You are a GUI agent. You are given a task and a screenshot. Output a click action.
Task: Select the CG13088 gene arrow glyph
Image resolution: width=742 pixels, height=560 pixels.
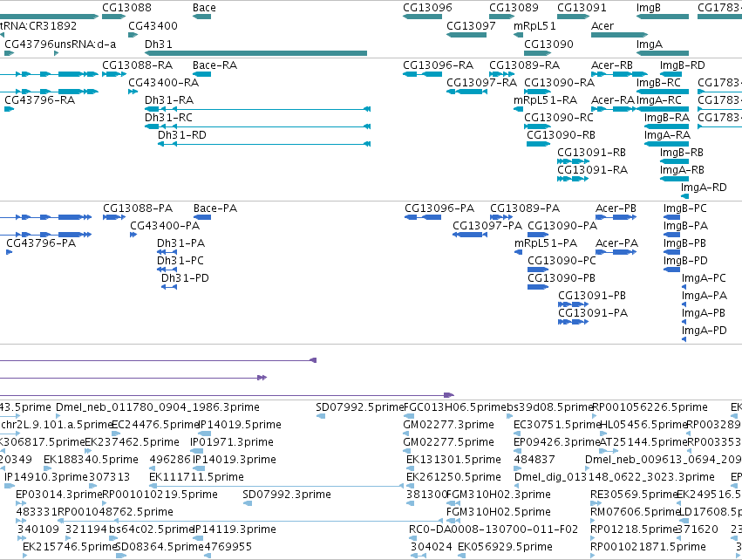(114, 17)
